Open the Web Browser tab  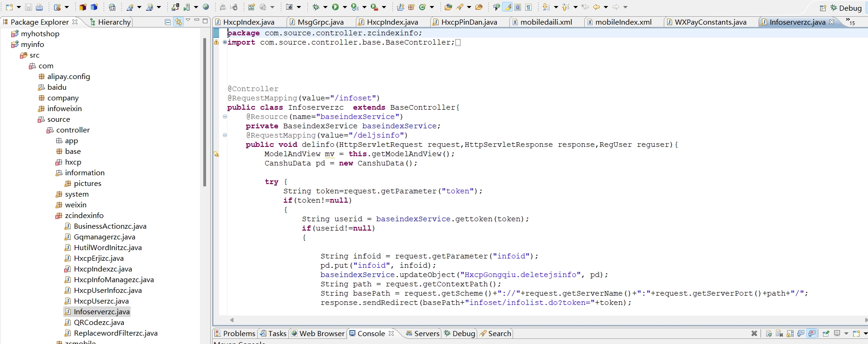[318, 333]
